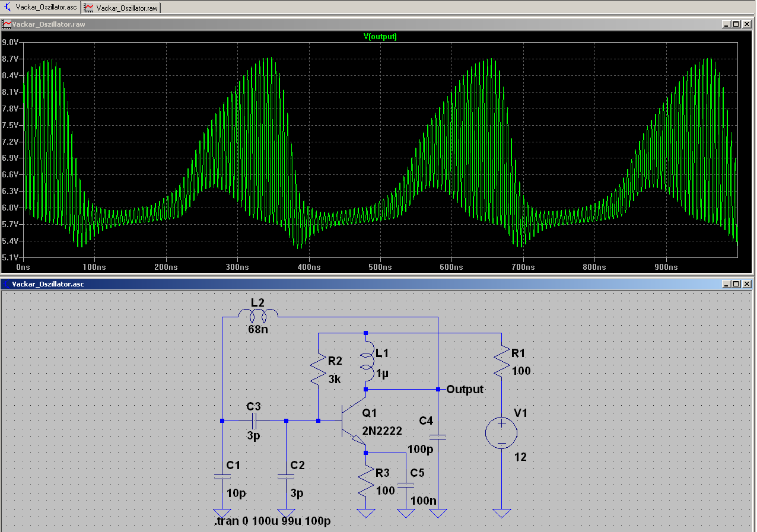The image size is (757, 532).
Task: Click the Output net label
Action: click(x=465, y=390)
